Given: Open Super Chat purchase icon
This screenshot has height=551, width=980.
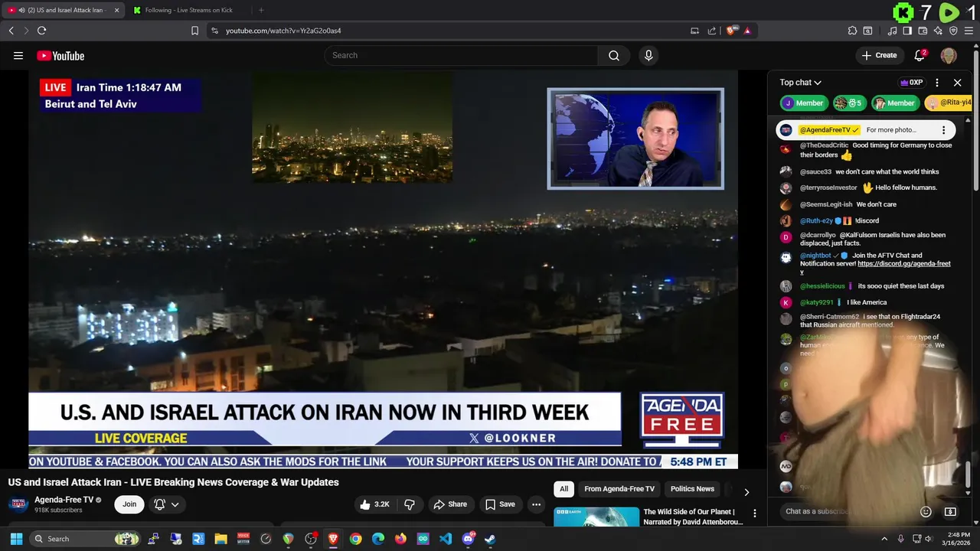Looking at the screenshot, I should click(950, 512).
